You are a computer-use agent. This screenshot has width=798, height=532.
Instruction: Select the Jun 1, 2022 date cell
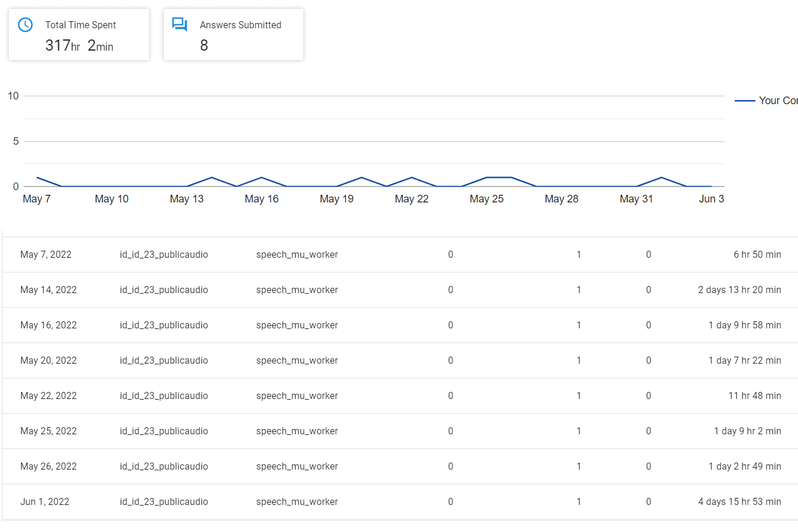tap(45, 502)
